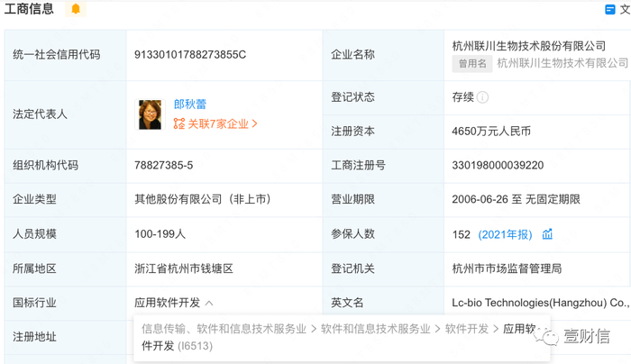Image resolution: width=631 pixels, height=364 pixels.
Task: Select organization code 78827385-5
Action: [x=163, y=165]
